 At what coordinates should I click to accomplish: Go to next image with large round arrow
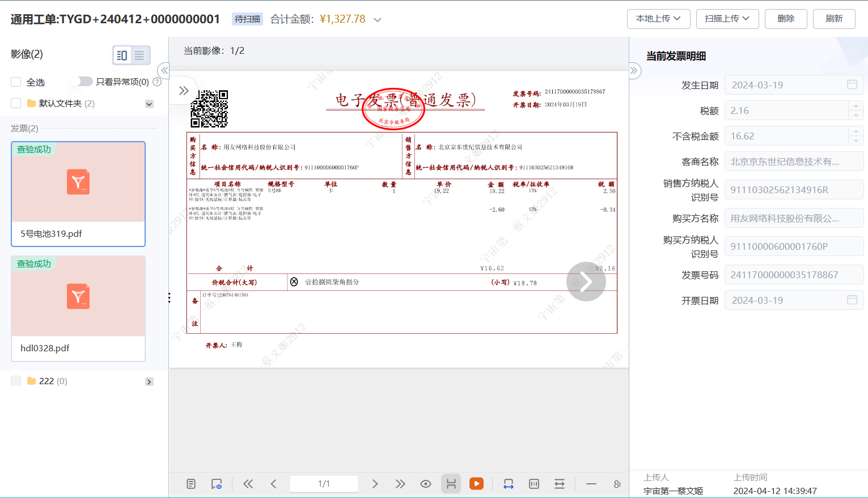[586, 282]
